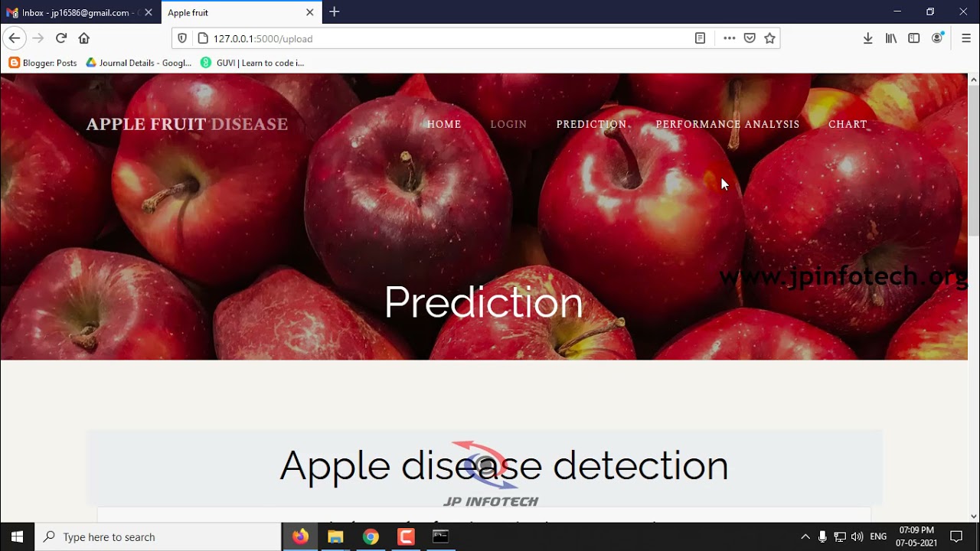Toggle reader view icon in address bar
This screenshot has height=551, width=980.
[700, 38]
